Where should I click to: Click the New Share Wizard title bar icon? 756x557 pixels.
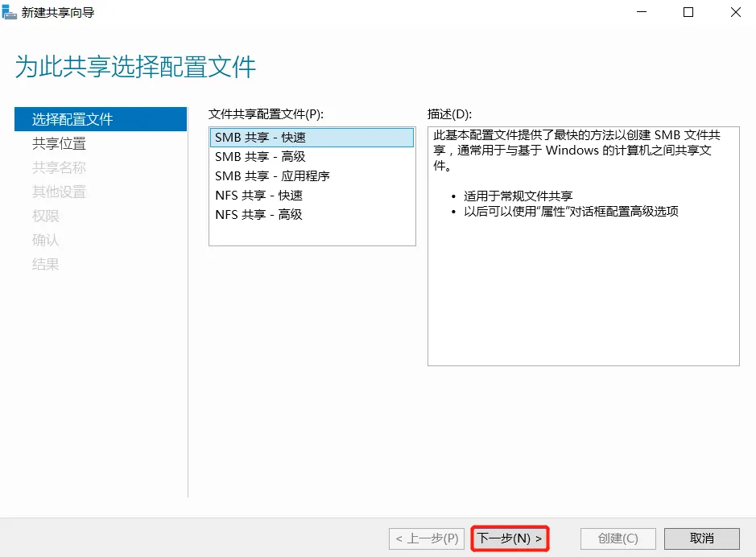click(x=10, y=12)
